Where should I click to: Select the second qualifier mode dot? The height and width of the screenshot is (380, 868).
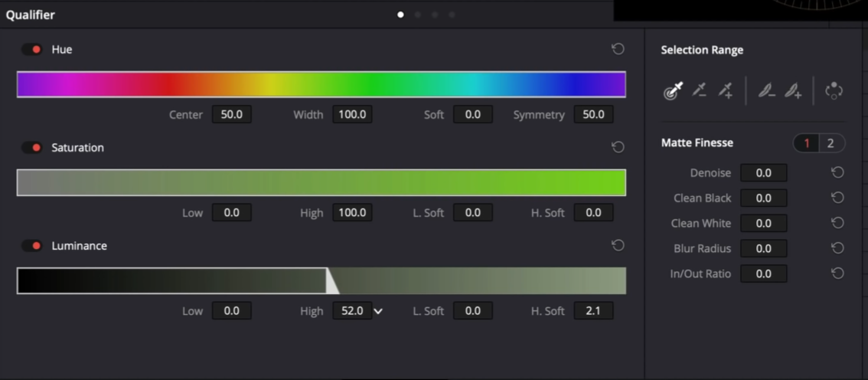pyautogui.click(x=417, y=15)
